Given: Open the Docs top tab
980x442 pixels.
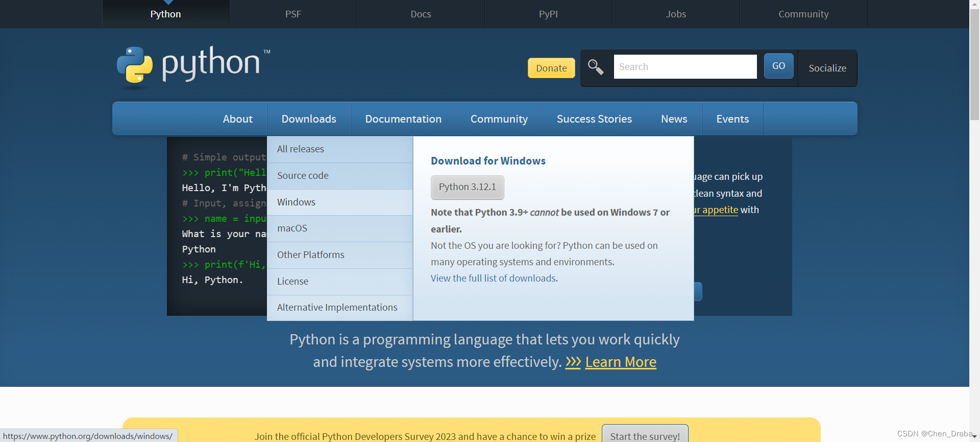Looking at the screenshot, I should (421, 14).
